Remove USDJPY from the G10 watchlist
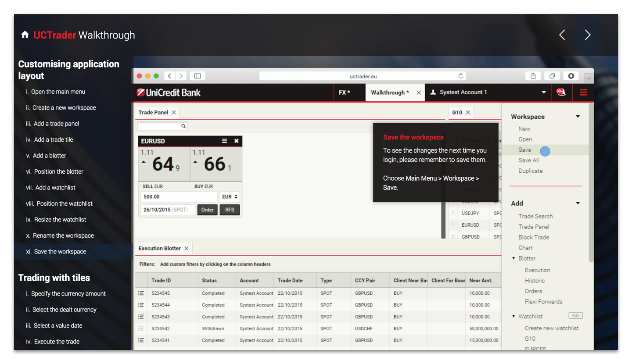This screenshot has height=364, width=632. click(x=453, y=213)
